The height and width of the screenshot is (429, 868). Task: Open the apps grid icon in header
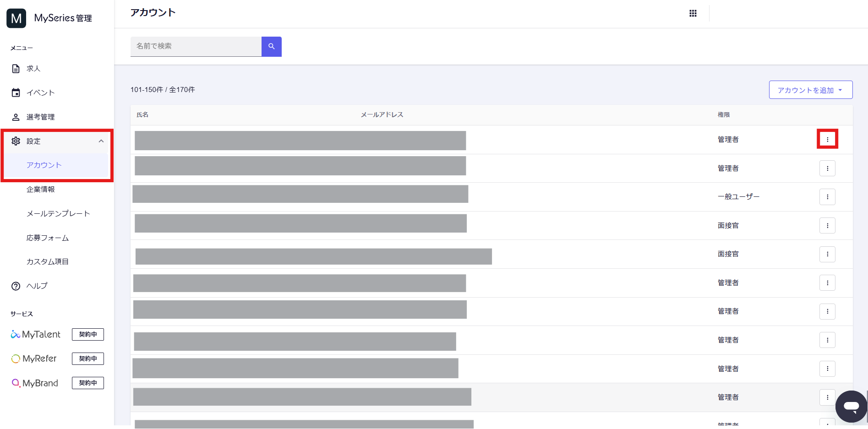[693, 14]
